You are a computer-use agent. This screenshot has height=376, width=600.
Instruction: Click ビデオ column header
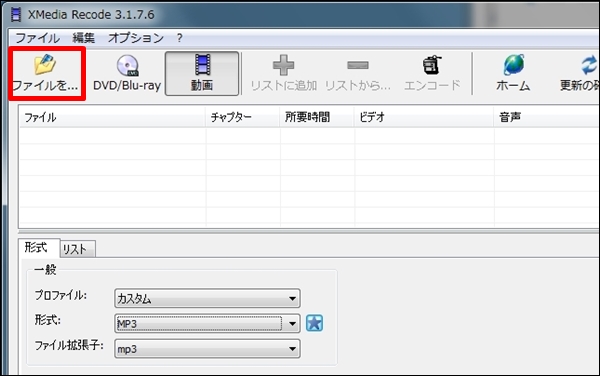click(x=424, y=117)
